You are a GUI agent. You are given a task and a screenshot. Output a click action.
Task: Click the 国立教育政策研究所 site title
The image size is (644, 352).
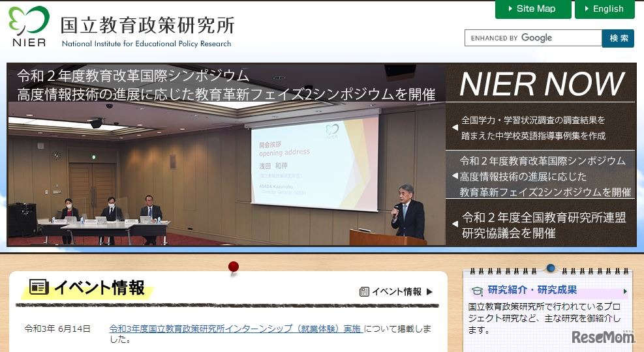(147, 25)
